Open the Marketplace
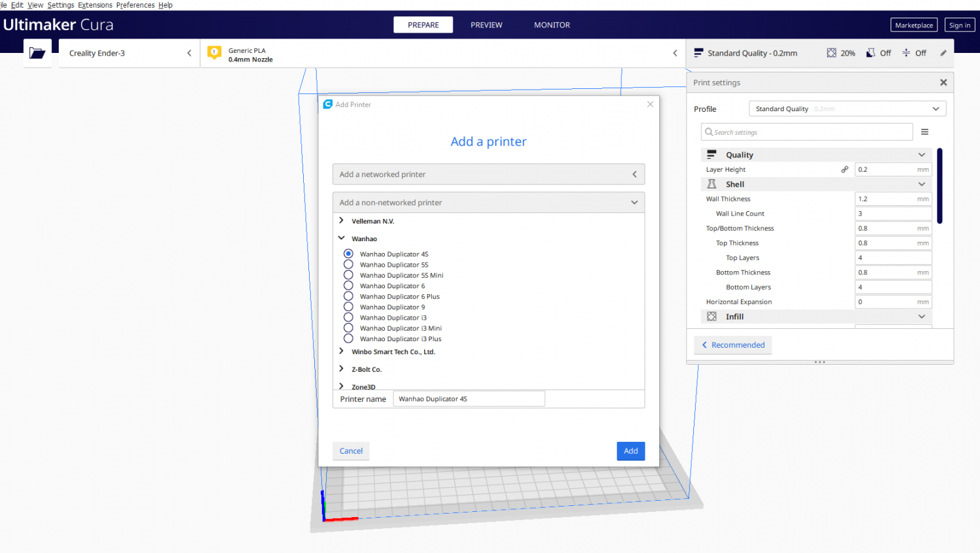 tap(914, 25)
